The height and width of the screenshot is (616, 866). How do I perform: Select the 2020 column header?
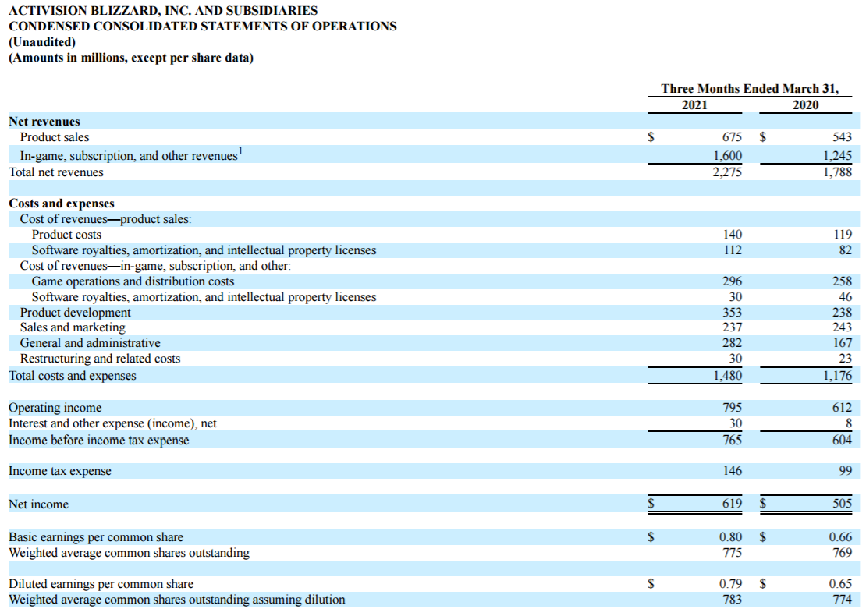point(805,104)
